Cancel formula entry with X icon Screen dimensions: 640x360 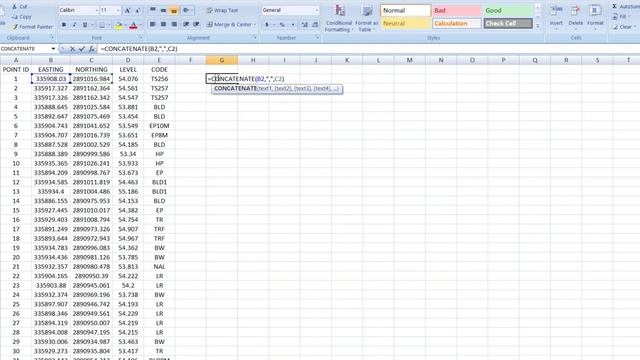coord(72,49)
